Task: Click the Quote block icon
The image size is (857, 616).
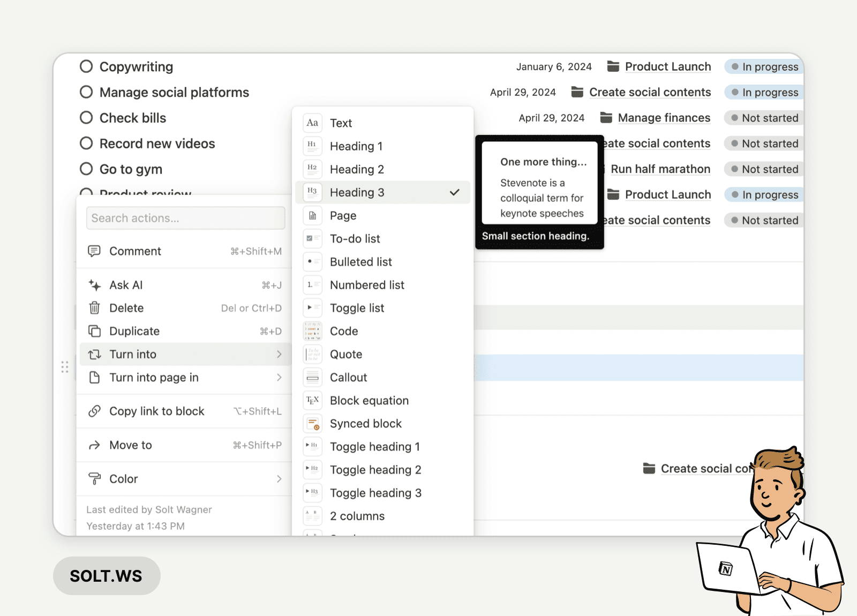Action: [x=312, y=354]
